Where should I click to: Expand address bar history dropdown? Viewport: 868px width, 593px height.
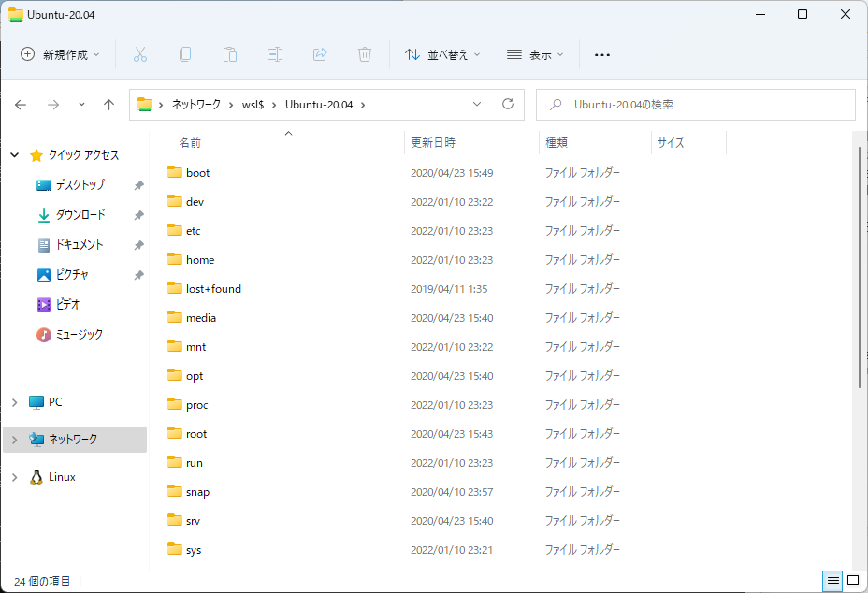tap(477, 104)
